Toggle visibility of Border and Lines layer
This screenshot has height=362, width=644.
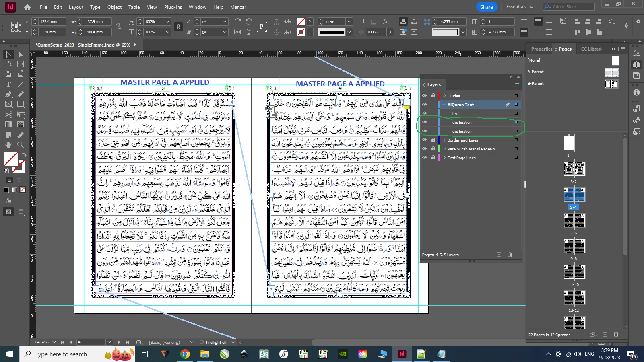[x=424, y=140]
